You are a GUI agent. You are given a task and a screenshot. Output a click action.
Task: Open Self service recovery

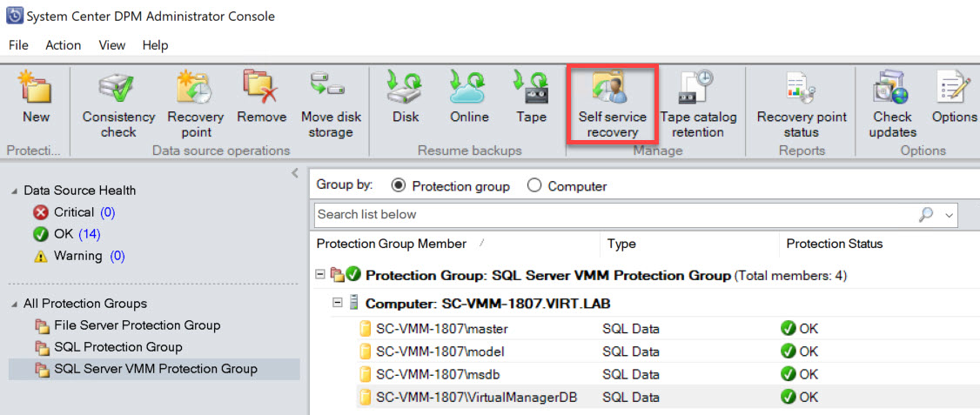click(612, 104)
